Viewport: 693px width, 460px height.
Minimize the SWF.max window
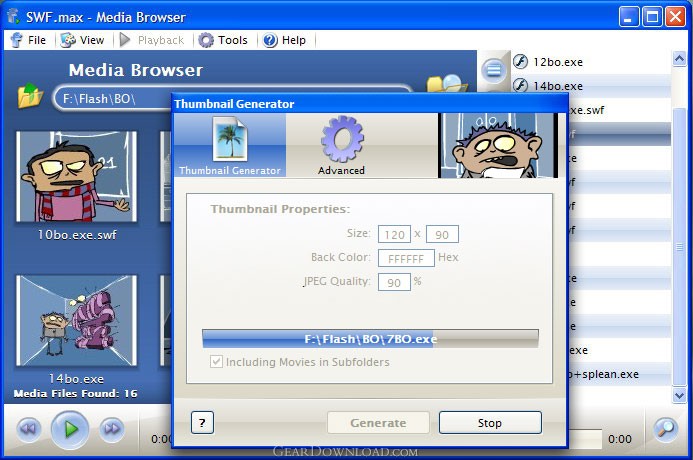tap(628, 17)
